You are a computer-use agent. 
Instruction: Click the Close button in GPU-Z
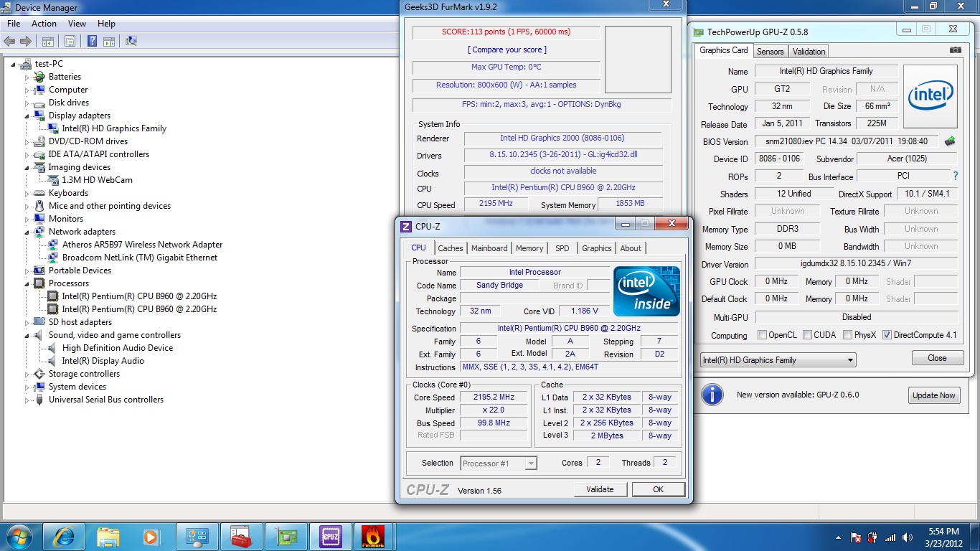pyautogui.click(x=937, y=358)
